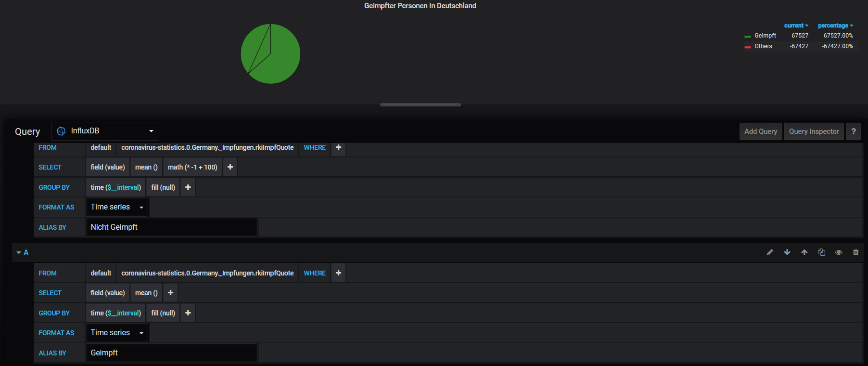Select default retention policy in top query
Viewport: 868px width, 366px height.
tap(101, 147)
